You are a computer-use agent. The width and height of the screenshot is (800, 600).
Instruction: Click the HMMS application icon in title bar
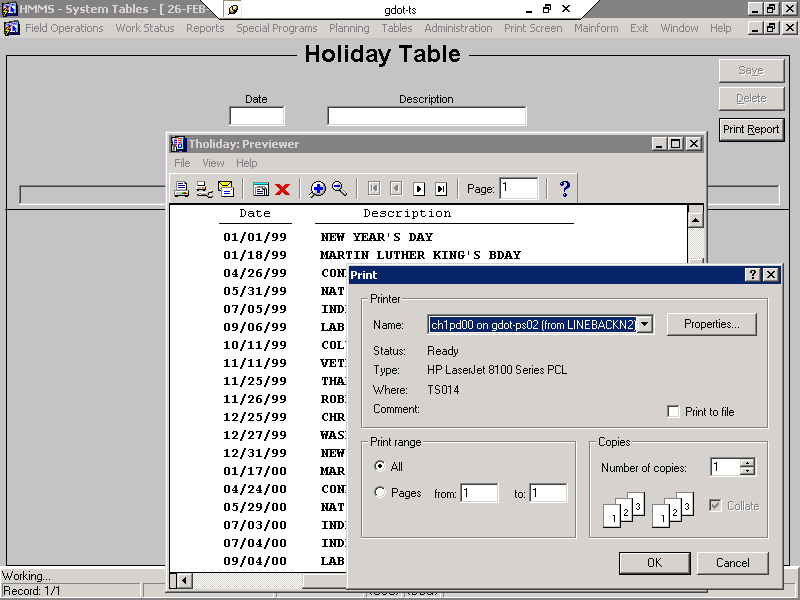coord(10,9)
